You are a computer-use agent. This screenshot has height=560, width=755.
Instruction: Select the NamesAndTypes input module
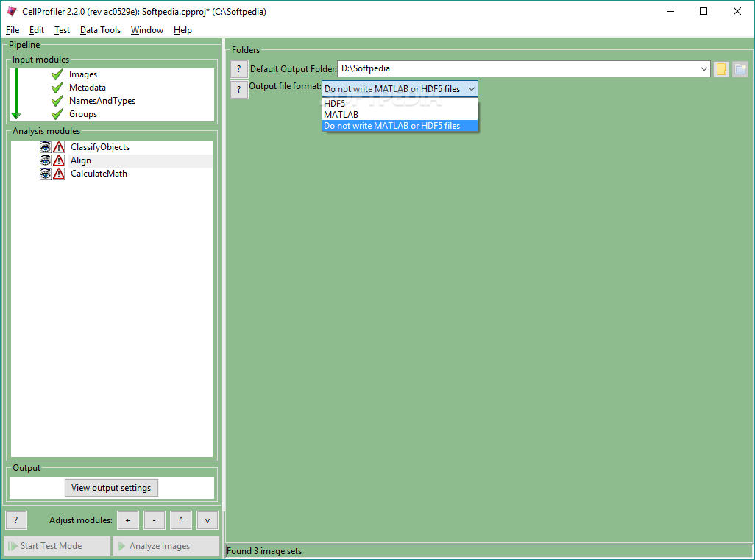click(102, 101)
